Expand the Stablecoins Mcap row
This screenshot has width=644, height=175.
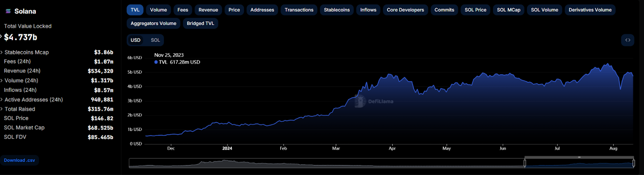pyautogui.click(x=2, y=52)
